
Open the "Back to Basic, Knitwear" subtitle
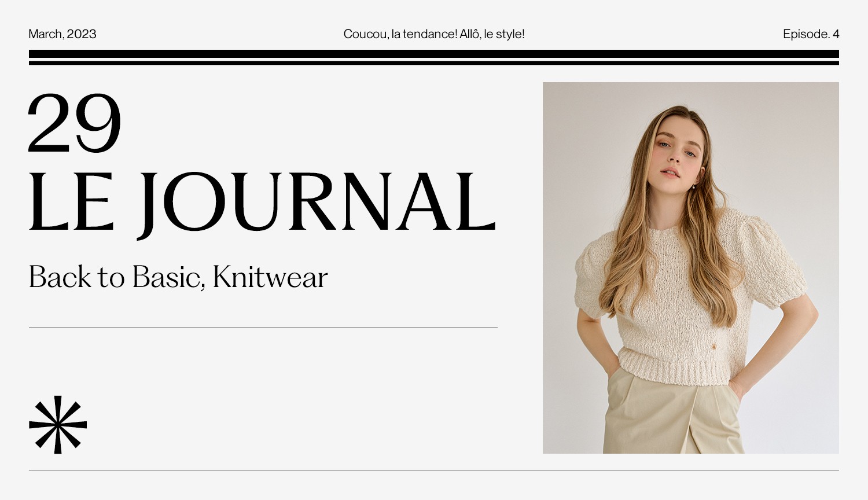(178, 277)
